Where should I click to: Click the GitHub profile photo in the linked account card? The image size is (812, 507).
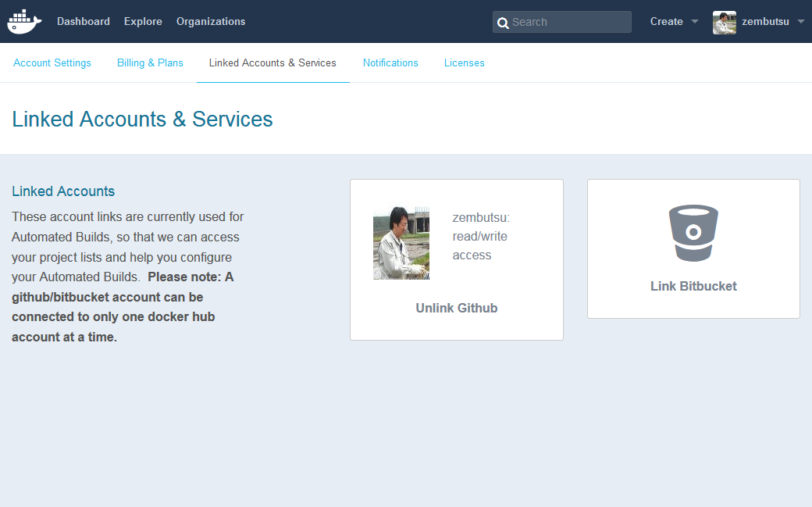coord(401,243)
